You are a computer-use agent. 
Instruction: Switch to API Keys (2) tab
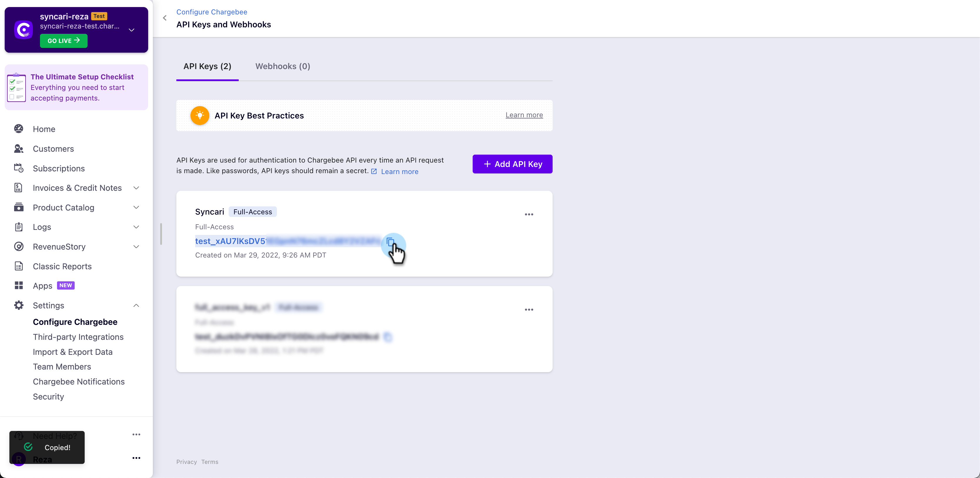tap(207, 66)
